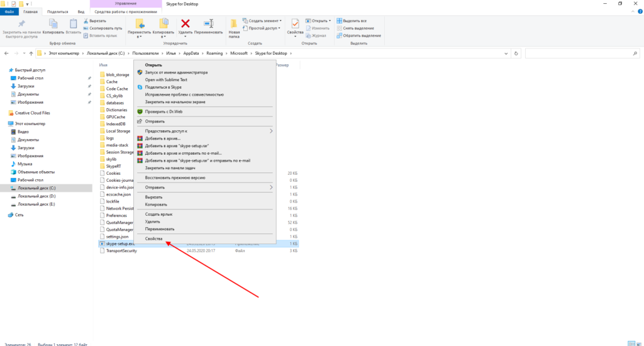Open the Свойства ribbon icon

pyautogui.click(x=295, y=24)
